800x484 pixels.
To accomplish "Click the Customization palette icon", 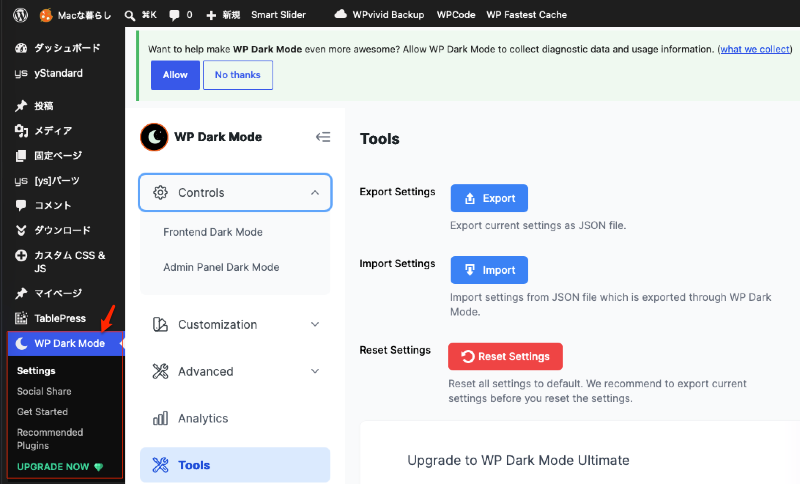I will click(160, 324).
